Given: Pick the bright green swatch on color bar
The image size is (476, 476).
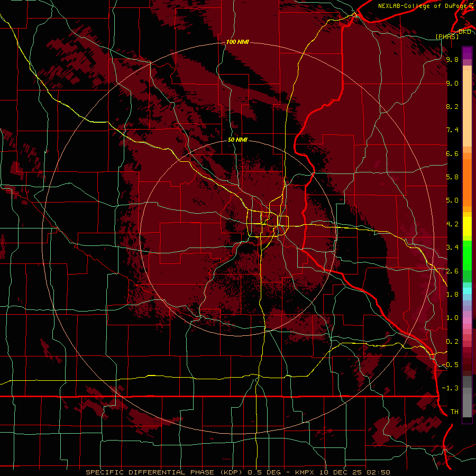Looking at the screenshot, I should click(x=467, y=255).
